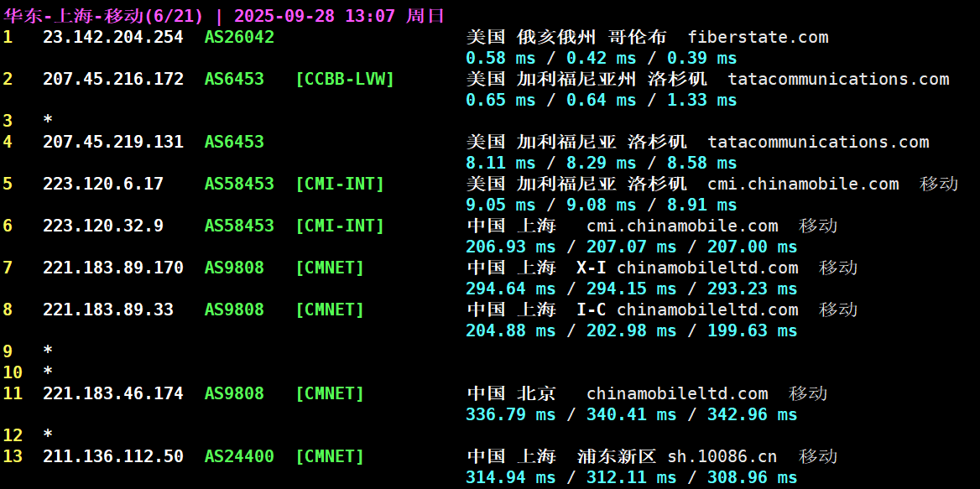Click [CMI-INT] tag on hop 5
Image resolution: width=980 pixels, height=489 pixels.
tap(339, 184)
